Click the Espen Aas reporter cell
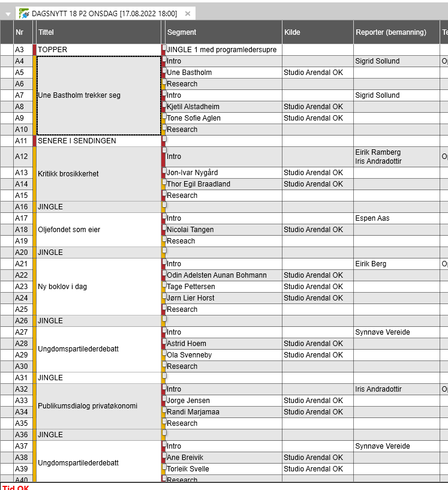The height and width of the screenshot is (490, 448). [397, 218]
